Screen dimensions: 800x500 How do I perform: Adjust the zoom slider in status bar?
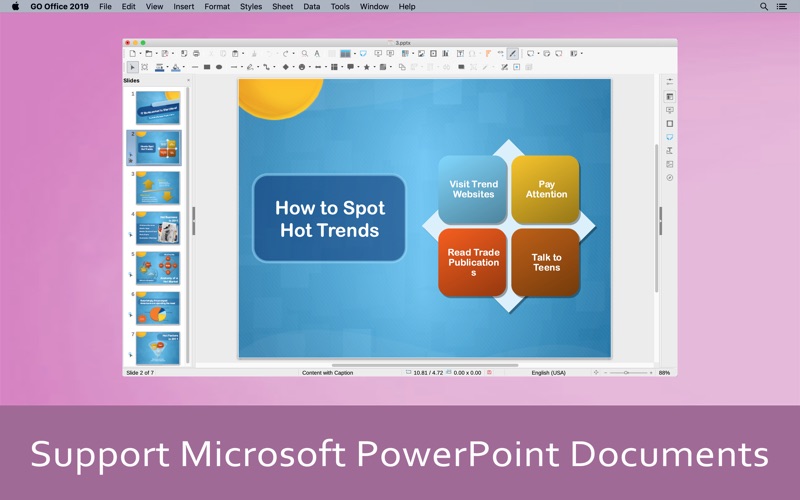coord(628,372)
